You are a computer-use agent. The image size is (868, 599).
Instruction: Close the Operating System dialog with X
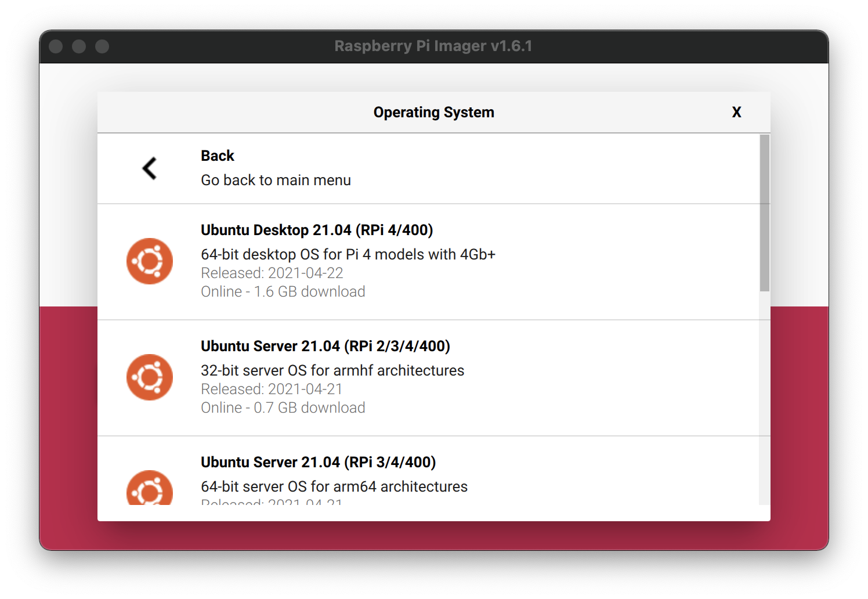736,112
